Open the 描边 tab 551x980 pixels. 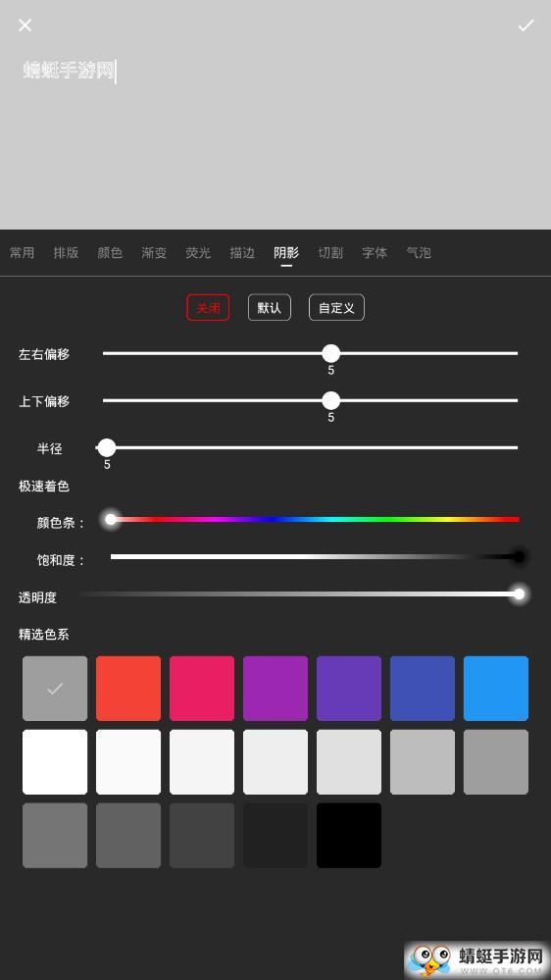tap(242, 252)
